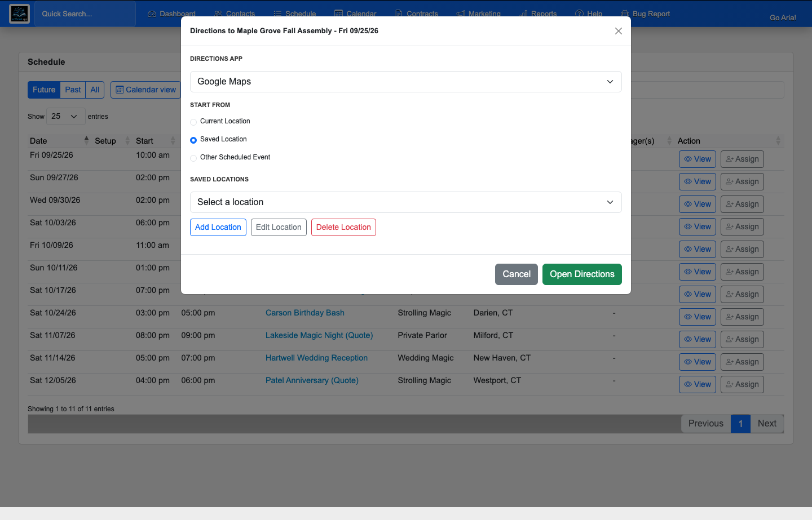The width and height of the screenshot is (812, 520).
Task: Open the Bug Report menu item
Action: [646, 14]
